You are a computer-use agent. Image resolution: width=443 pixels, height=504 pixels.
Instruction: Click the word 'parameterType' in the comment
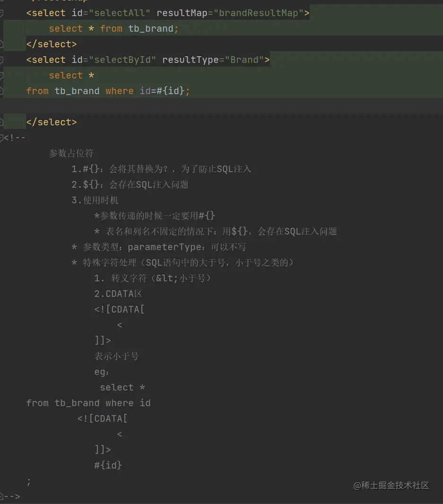pyautogui.click(x=164, y=247)
